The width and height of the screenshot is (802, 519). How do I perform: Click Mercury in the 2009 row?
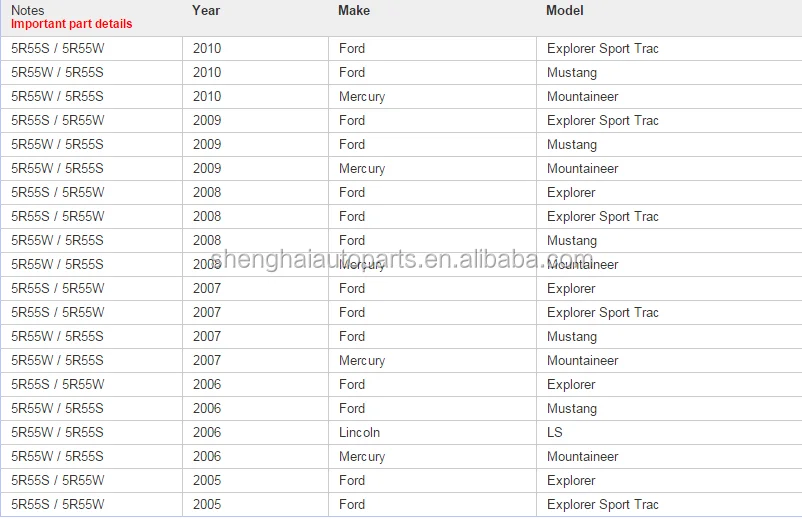(x=362, y=168)
